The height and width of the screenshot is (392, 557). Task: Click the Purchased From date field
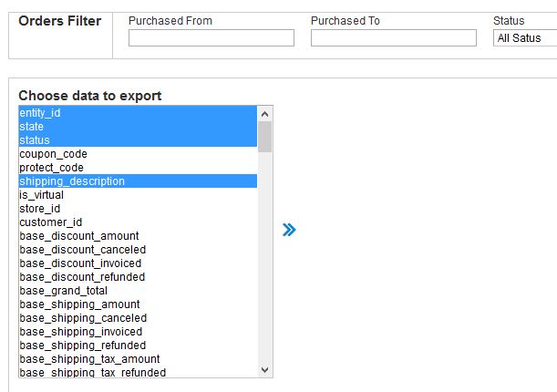pyautogui.click(x=211, y=38)
